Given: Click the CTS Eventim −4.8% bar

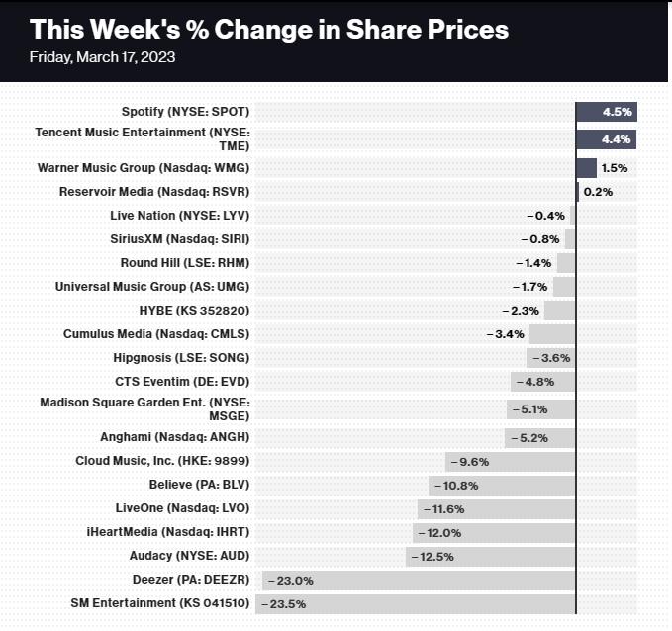Looking at the screenshot, I should click(542, 382).
